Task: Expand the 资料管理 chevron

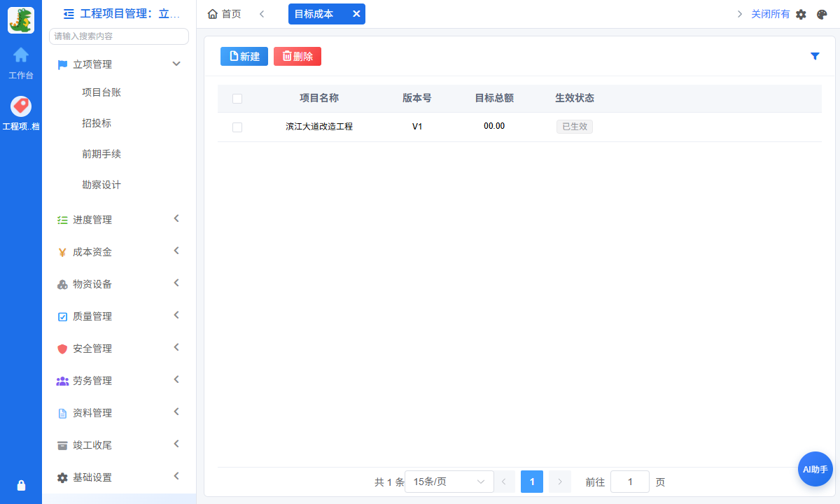Action: pos(176,412)
